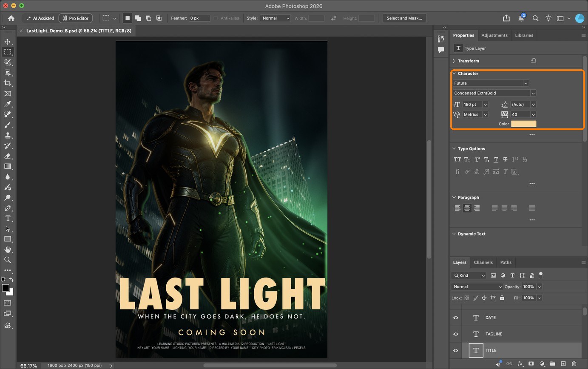The image size is (588, 369).
Task: Swap foreground and background colors
Action: pos(11,280)
